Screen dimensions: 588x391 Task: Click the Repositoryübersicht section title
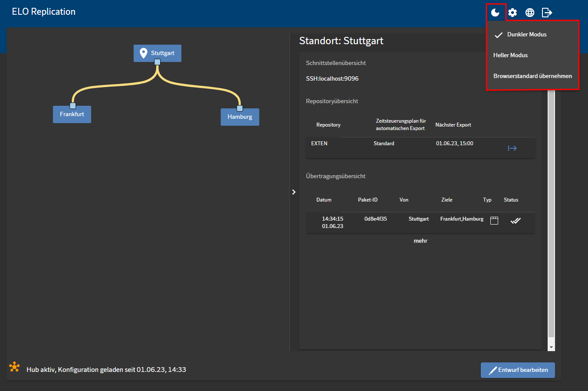(332, 101)
